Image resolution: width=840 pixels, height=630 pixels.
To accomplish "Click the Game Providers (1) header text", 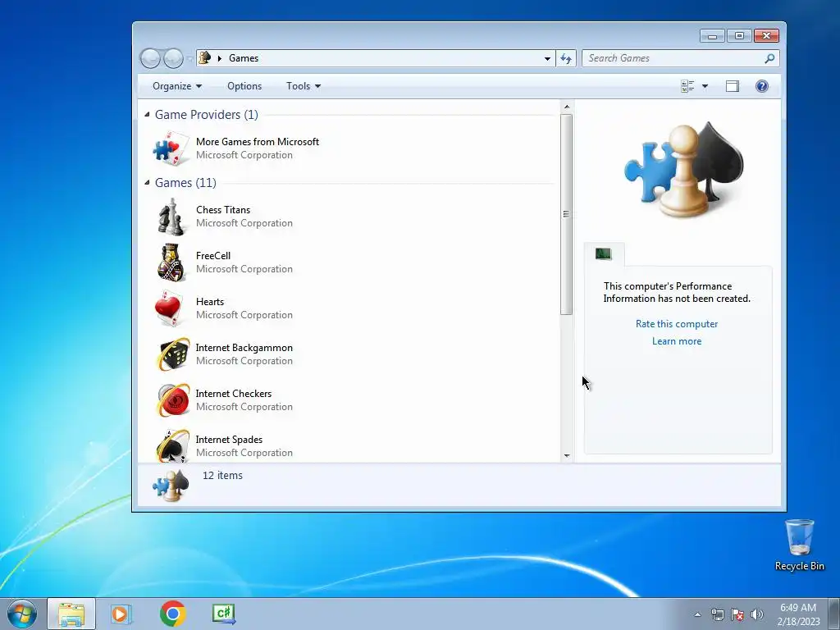I will (x=206, y=115).
